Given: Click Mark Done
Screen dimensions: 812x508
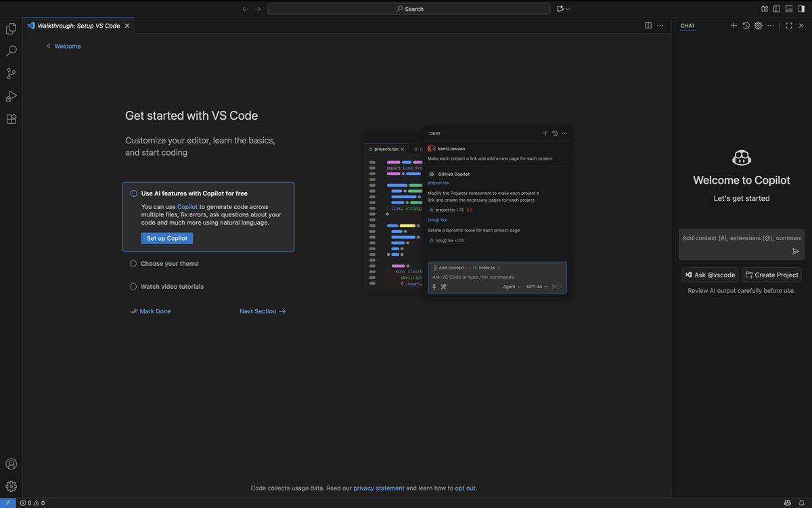Looking at the screenshot, I should click(150, 311).
